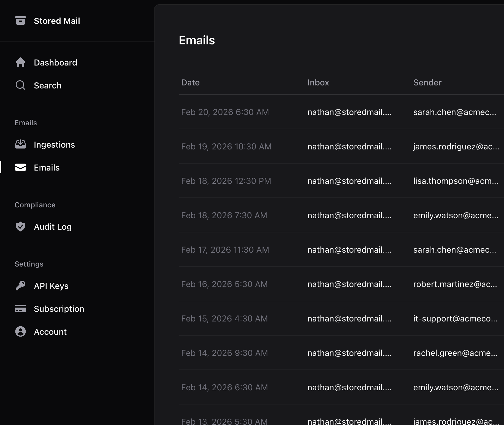Image resolution: width=504 pixels, height=425 pixels.
Task: Click the Account user avatar icon
Action: (20, 332)
